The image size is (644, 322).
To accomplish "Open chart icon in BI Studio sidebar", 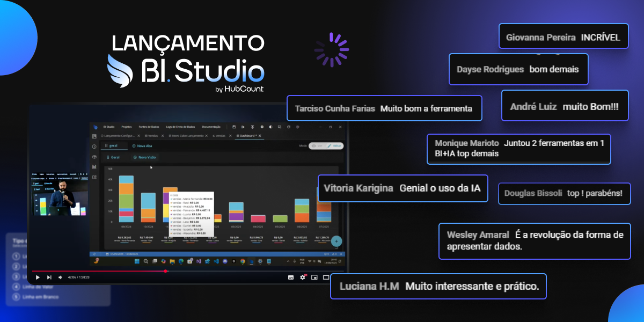I will pos(94,167).
